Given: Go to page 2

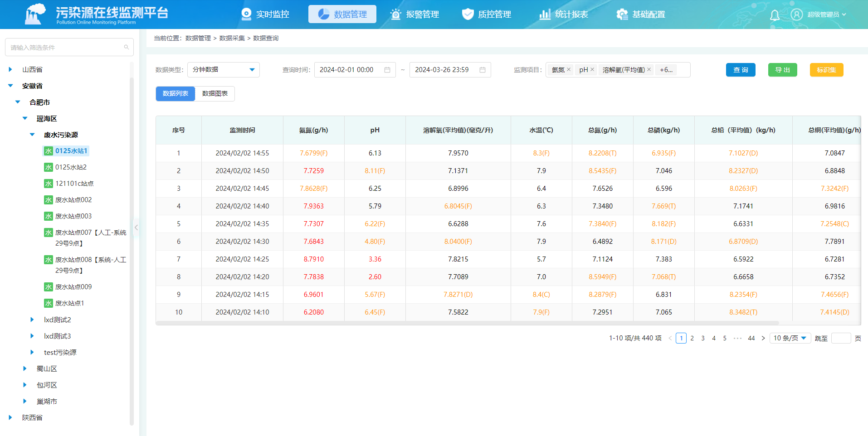Looking at the screenshot, I should point(692,338).
